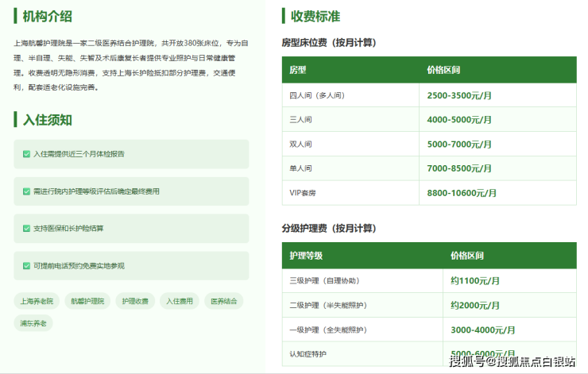Viewport: 588px width, 374px height.
Task: Select the 二级护理（半失能照护） row label
Action: click(x=328, y=305)
